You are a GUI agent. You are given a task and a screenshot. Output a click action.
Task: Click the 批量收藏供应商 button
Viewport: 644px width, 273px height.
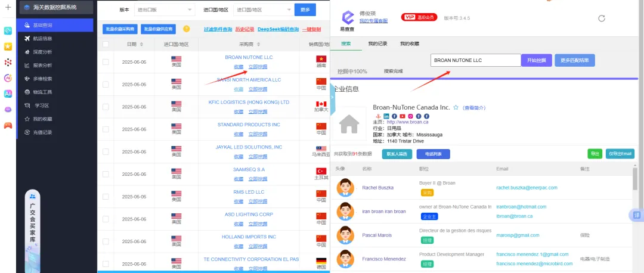pos(159,29)
